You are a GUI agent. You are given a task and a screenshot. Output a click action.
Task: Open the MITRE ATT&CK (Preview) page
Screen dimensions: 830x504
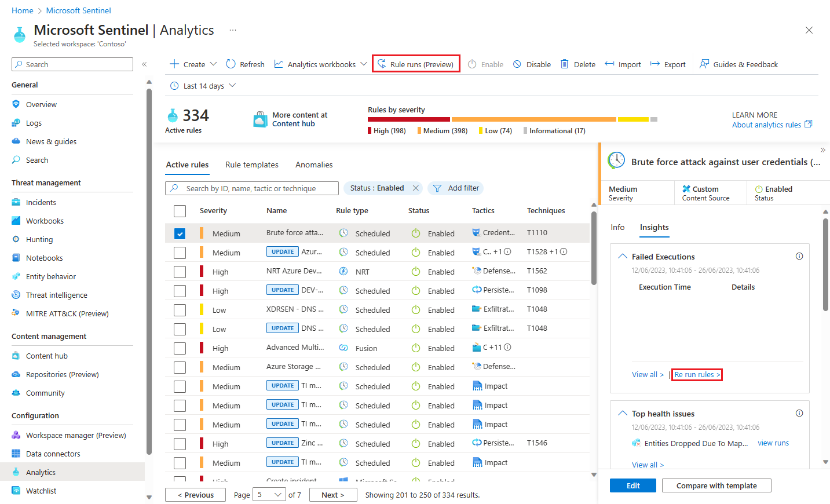pyautogui.click(x=67, y=313)
